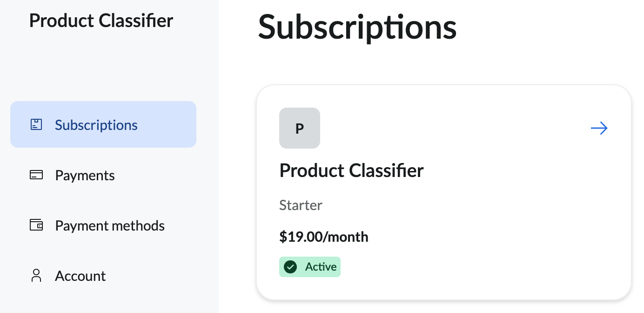The image size is (644, 313).
Task: Click the checkmark inside the Active badge
Action: [290, 266]
